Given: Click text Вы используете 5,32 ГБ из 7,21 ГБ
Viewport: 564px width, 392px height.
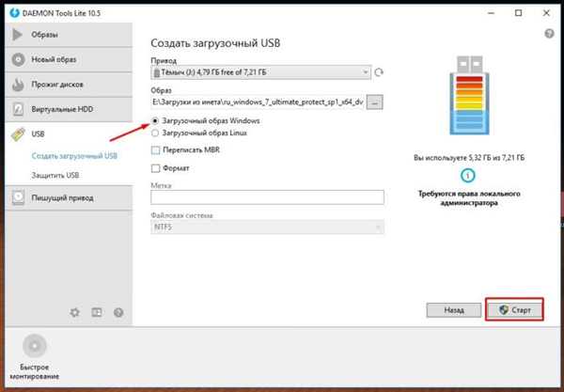Looking at the screenshot, I should (x=469, y=158).
